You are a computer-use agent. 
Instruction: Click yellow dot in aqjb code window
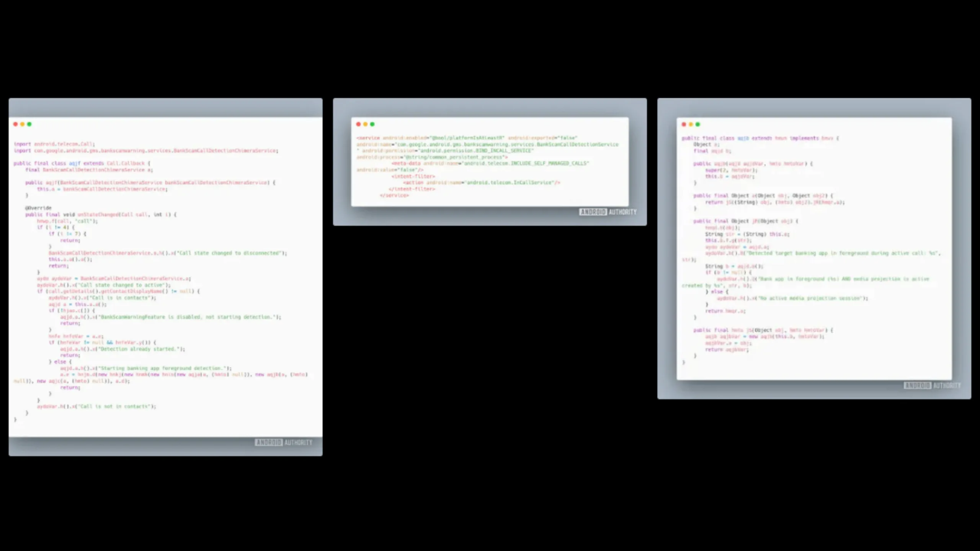(x=691, y=124)
